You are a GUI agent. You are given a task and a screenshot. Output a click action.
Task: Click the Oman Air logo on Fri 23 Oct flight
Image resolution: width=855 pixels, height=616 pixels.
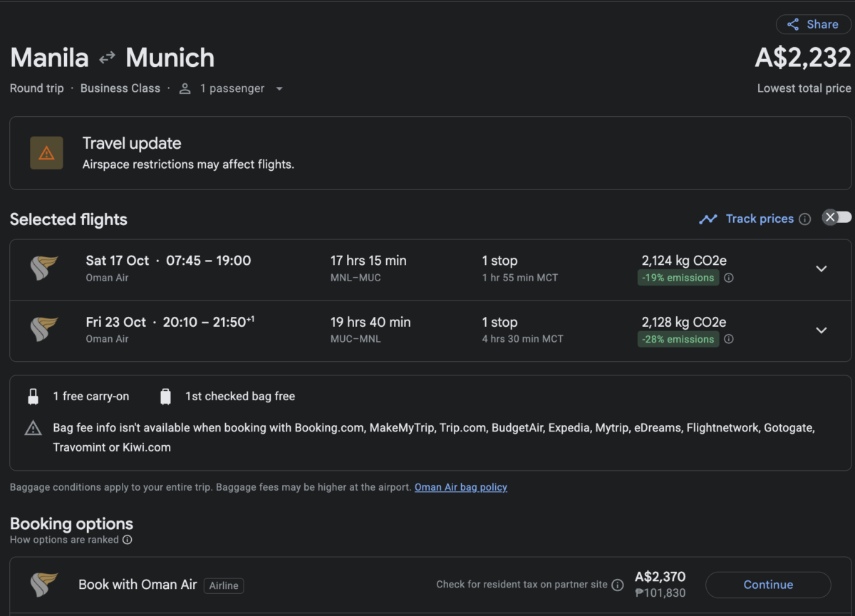pyautogui.click(x=43, y=329)
